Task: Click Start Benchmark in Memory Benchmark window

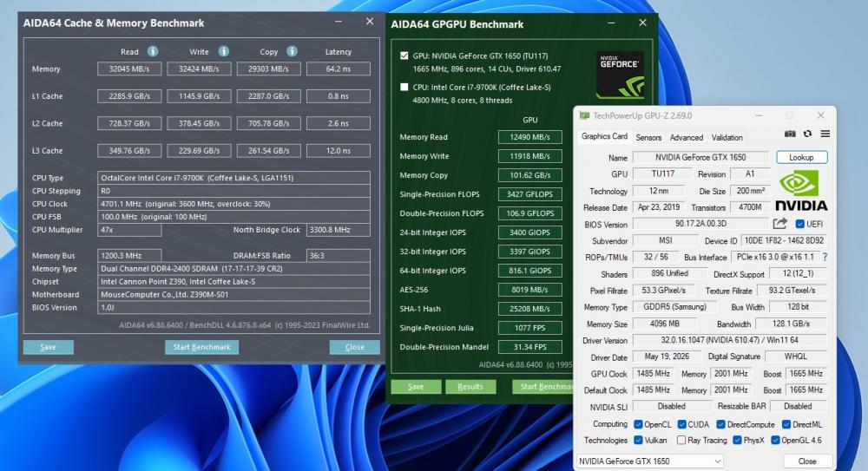Action: [201, 347]
